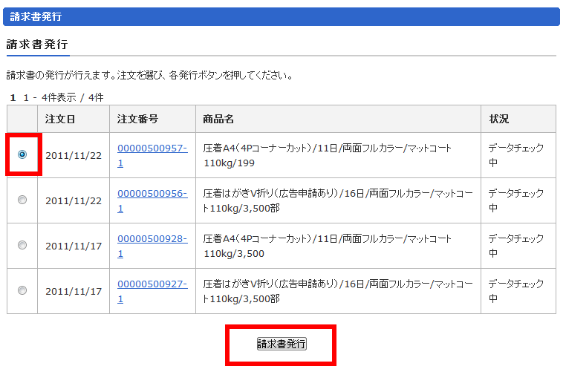Click the status cell of order 00000500928-1

click(516, 246)
